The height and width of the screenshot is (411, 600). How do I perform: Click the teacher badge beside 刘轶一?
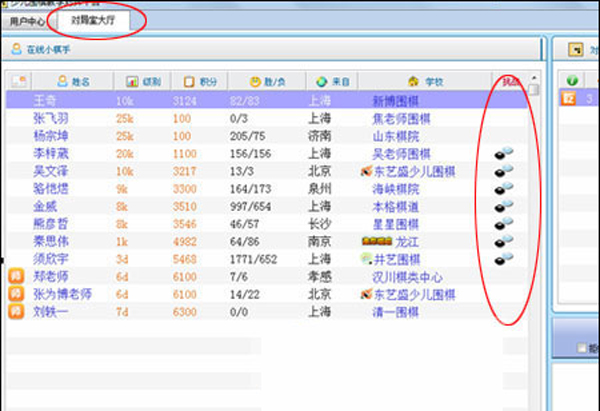click(16, 311)
